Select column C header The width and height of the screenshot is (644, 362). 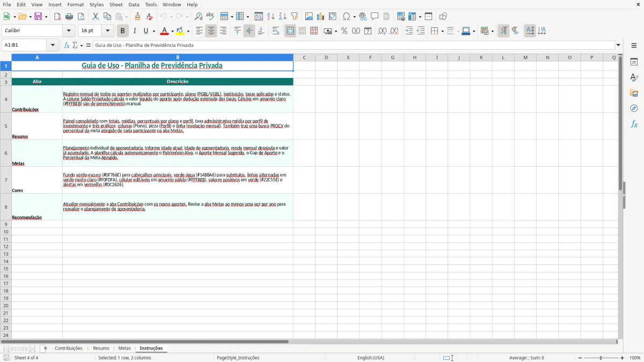click(x=304, y=57)
